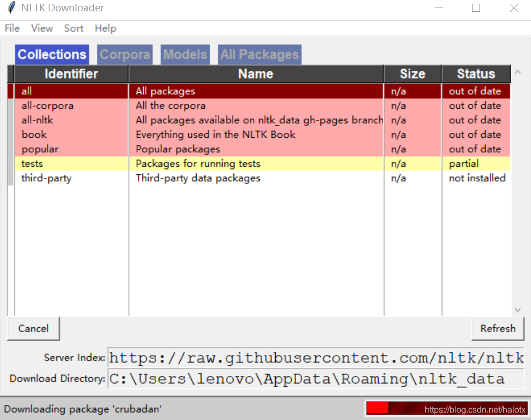531x420 pixels.
Task: Switch to the All Packages tab
Action: click(260, 55)
